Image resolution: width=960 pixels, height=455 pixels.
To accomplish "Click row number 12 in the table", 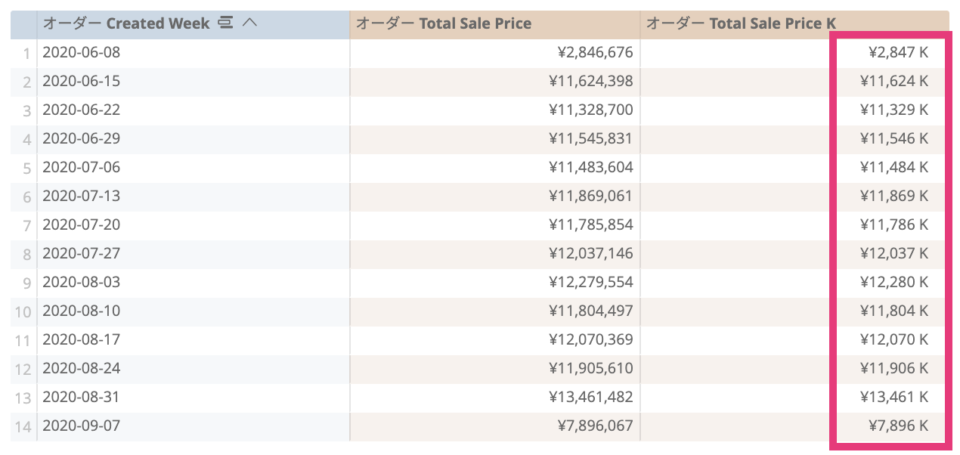I will [23, 370].
